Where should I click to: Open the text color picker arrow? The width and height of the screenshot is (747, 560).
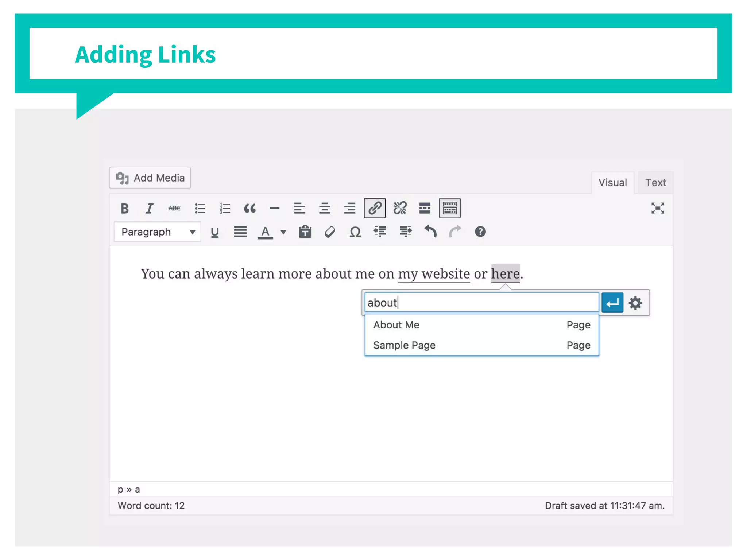283,232
